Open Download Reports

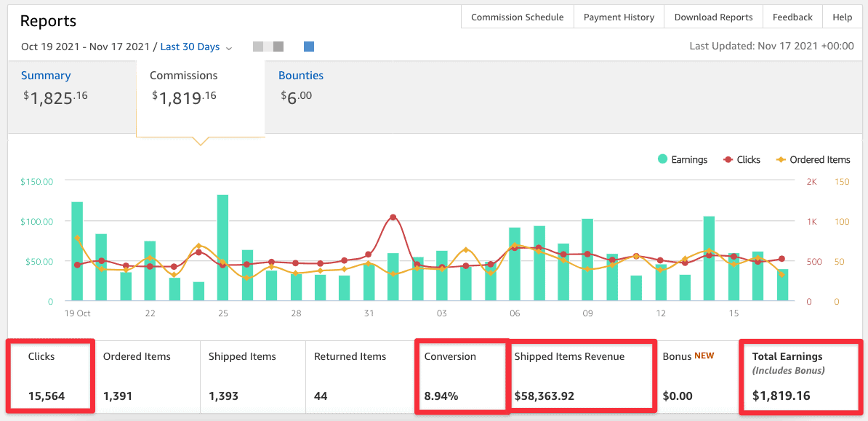point(713,16)
